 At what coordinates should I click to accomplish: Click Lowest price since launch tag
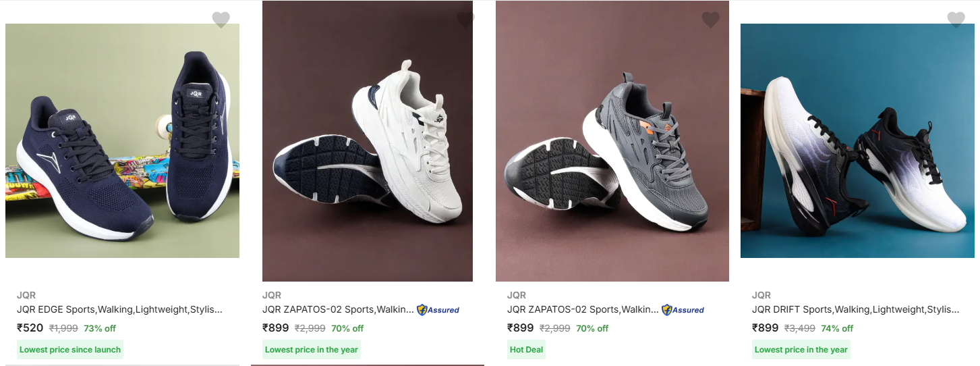pos(70,350)
